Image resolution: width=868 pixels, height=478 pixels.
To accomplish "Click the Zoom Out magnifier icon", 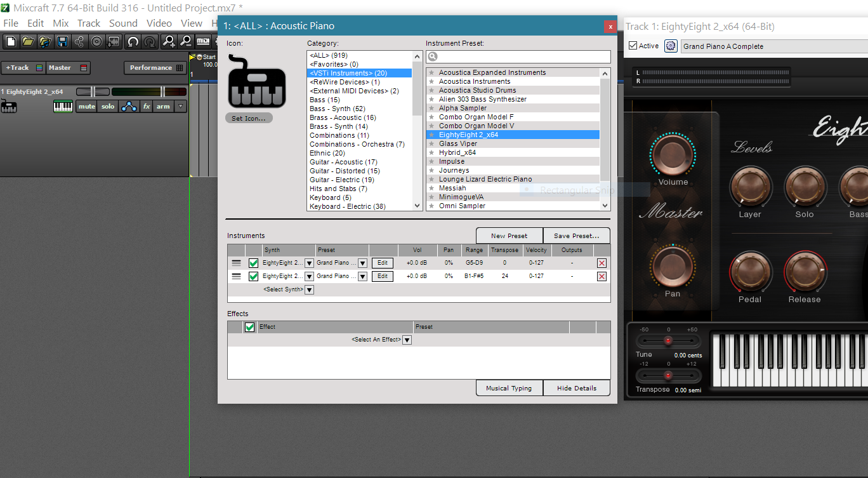I will (x=186, y=42).
